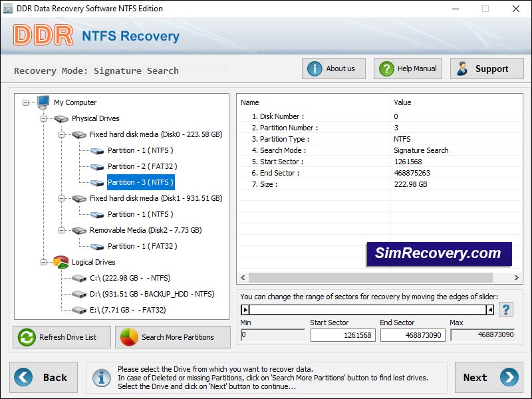
Task: Click the End Sector input field
Action: 412,335
